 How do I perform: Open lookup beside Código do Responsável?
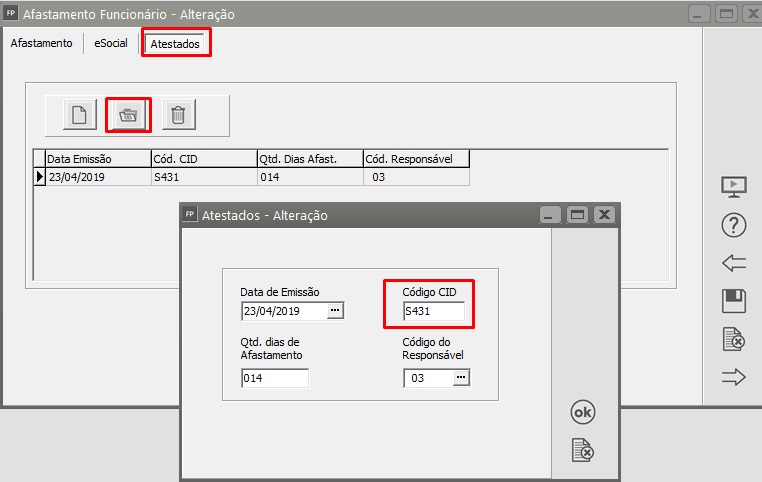pyautogui.click(x=460, y=377)
